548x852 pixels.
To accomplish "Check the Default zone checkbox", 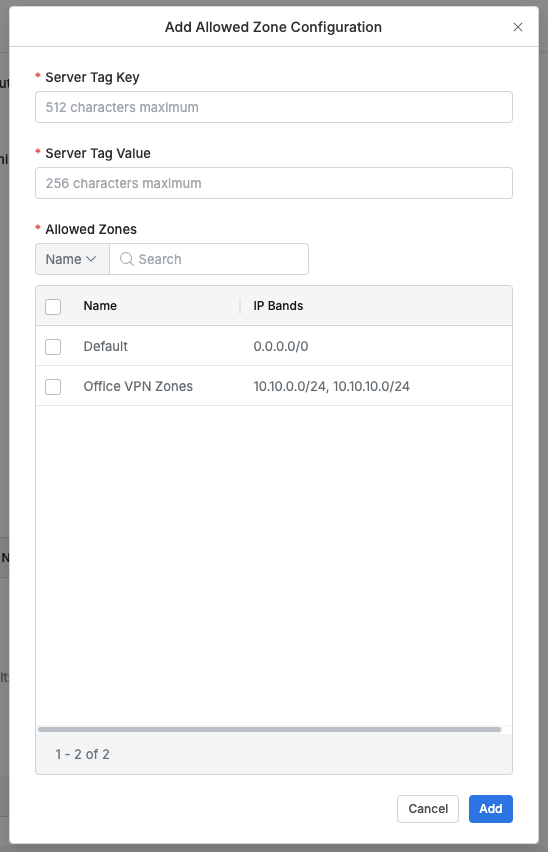I will [53, 347].
